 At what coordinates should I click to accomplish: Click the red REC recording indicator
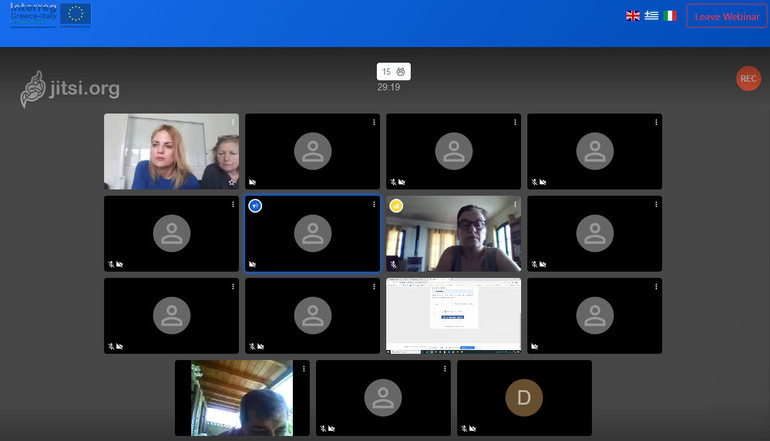click(748, 79)
